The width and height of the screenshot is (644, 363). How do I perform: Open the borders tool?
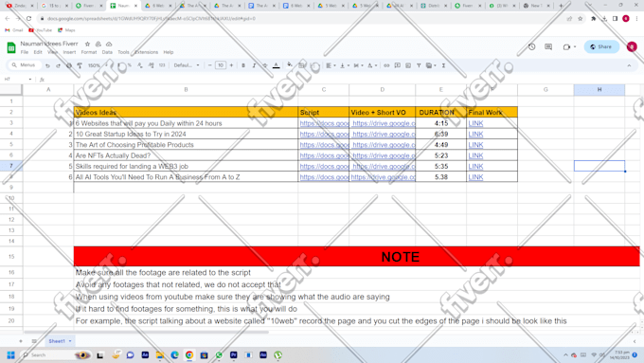tap(302, 65)
